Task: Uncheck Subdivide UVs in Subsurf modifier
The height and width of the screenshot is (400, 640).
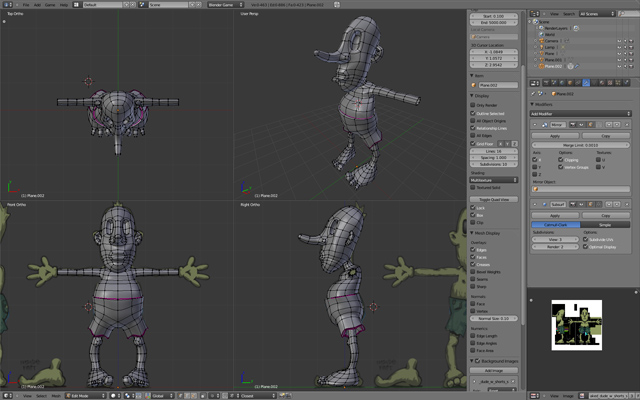Action: click(x=585, y=240)
